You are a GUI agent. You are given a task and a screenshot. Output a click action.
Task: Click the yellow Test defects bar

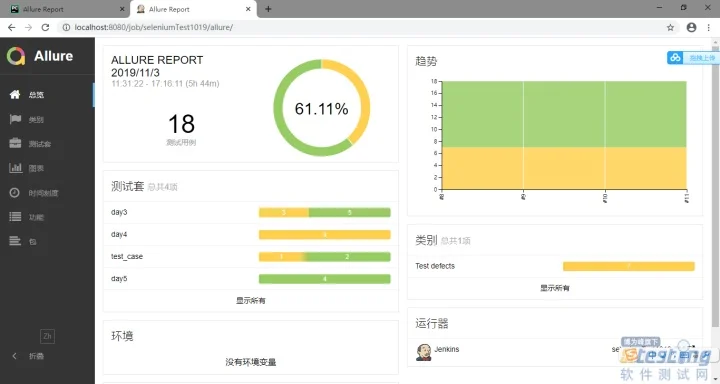click(629, 266)
